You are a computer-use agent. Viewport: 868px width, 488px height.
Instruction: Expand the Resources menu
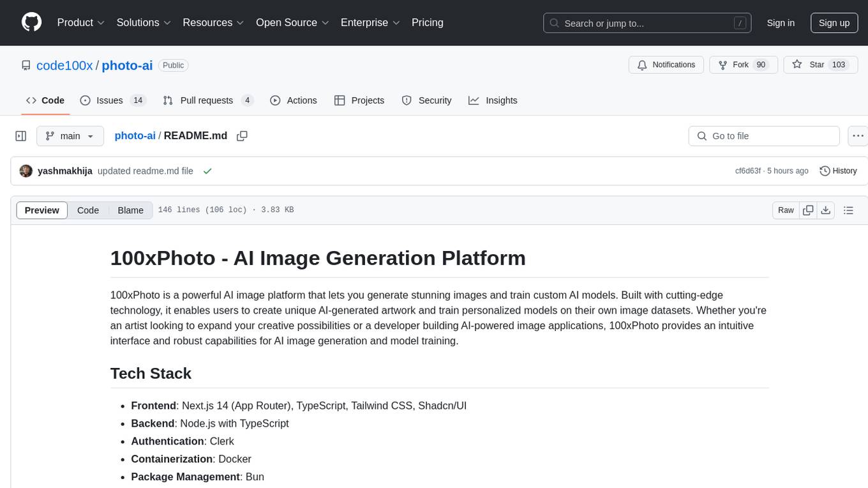click(x=213, y=22)
